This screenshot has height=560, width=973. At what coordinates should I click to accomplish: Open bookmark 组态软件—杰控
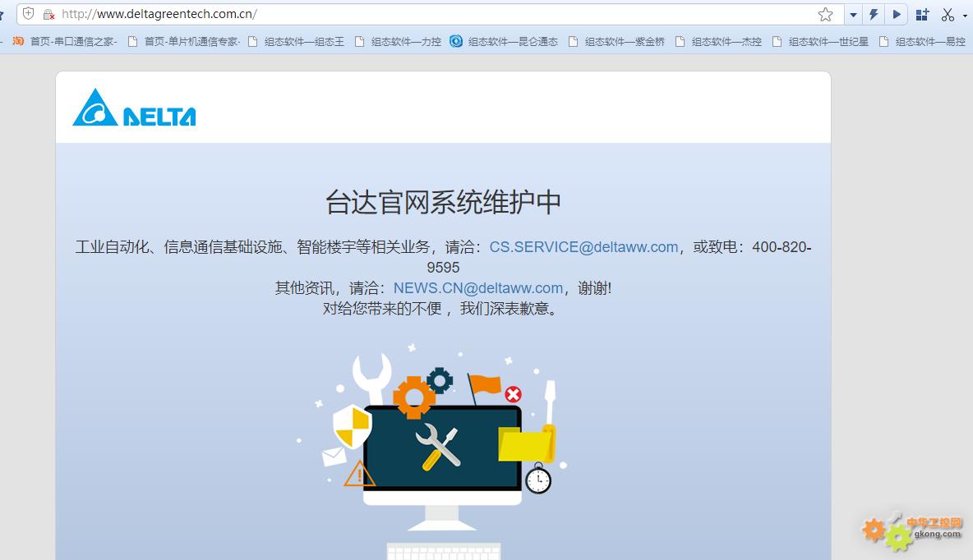point(718,42)
